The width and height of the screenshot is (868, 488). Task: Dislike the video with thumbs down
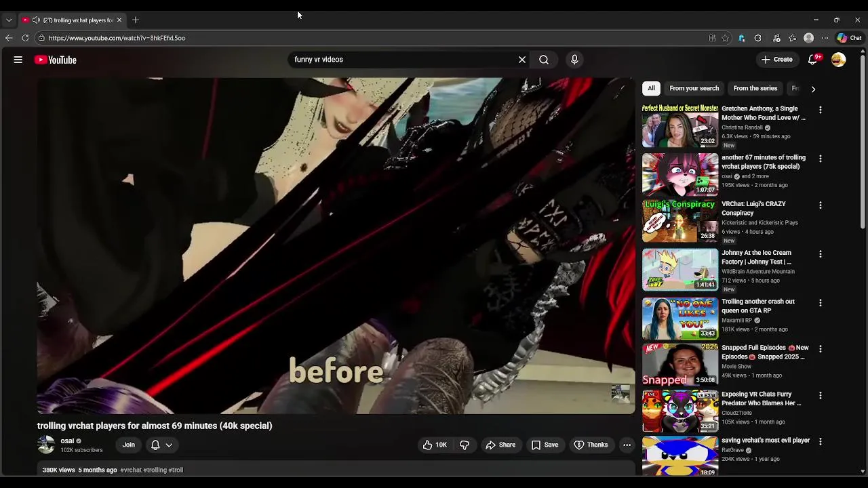click(465, 445)
